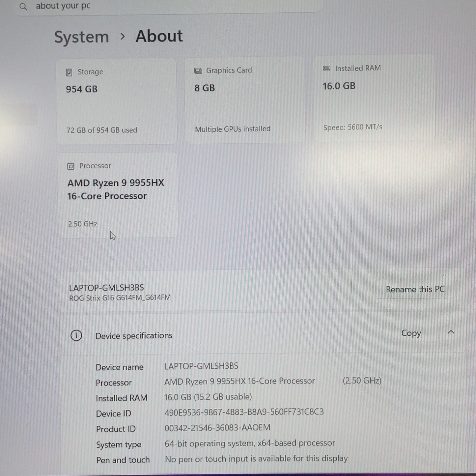This screenshot has height=476, width=476.
Task: Click the 8 GB graphics value
Action: (x=205, y=88)
